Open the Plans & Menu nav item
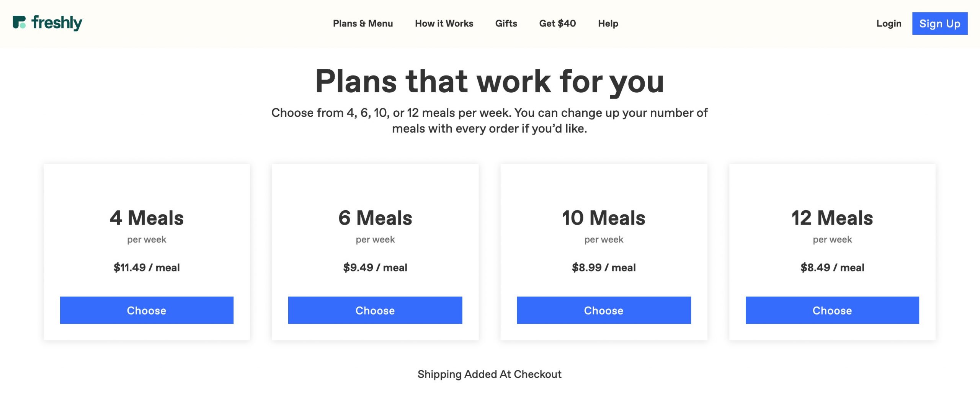This screenshot has height=395, width=980. 363,23
